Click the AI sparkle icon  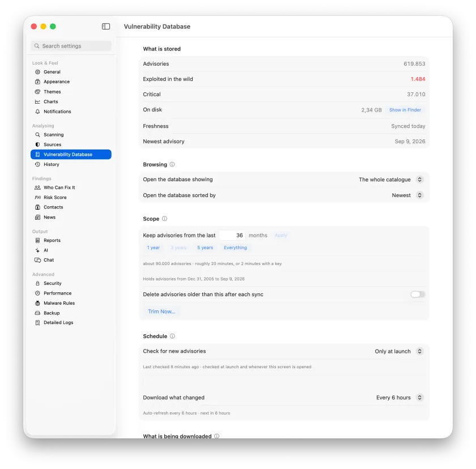click(x=37, y=250)
